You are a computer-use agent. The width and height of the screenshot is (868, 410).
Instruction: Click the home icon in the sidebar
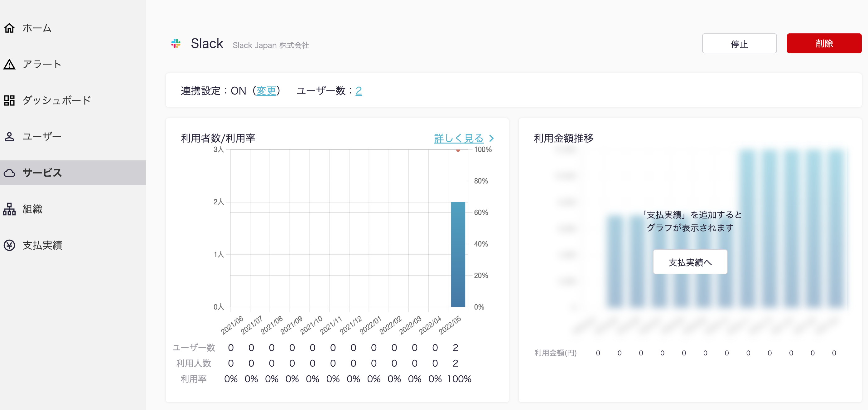click(9, 28)
